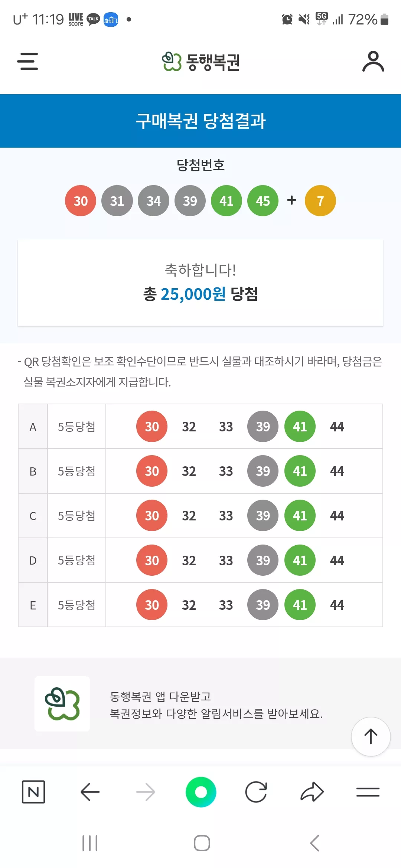The height and width of the screenshot is (868, 401).
Task: Tap the Android home button
Action: click(202, 843)
